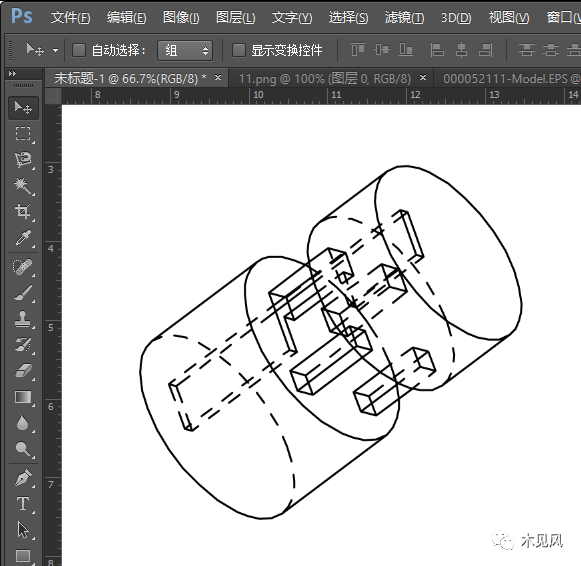
Task: Select the Rectangle shape tool
Action: point(23,556)
